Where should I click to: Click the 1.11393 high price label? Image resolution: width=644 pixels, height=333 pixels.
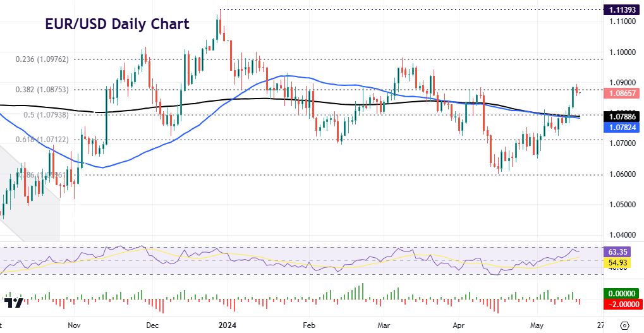(x=622, y=9)
